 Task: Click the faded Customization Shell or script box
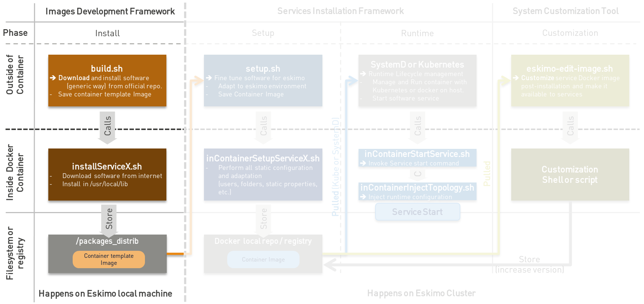pos(570,175)
